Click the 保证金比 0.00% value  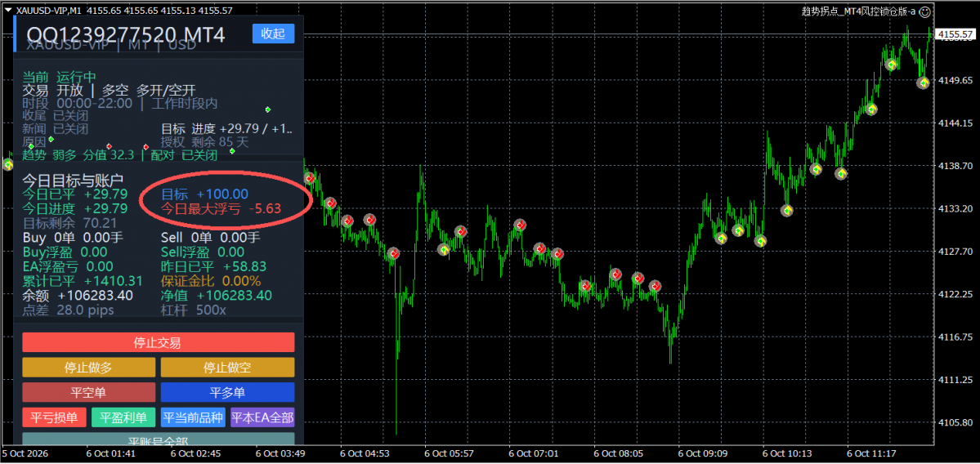point(211,280)
